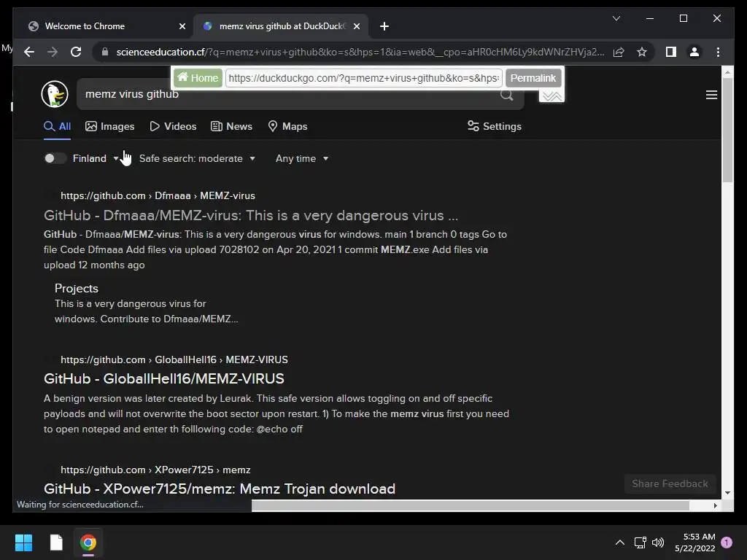Open the Projects sitelink
Viewport: 747px width, 560px height.
[76, 288]
